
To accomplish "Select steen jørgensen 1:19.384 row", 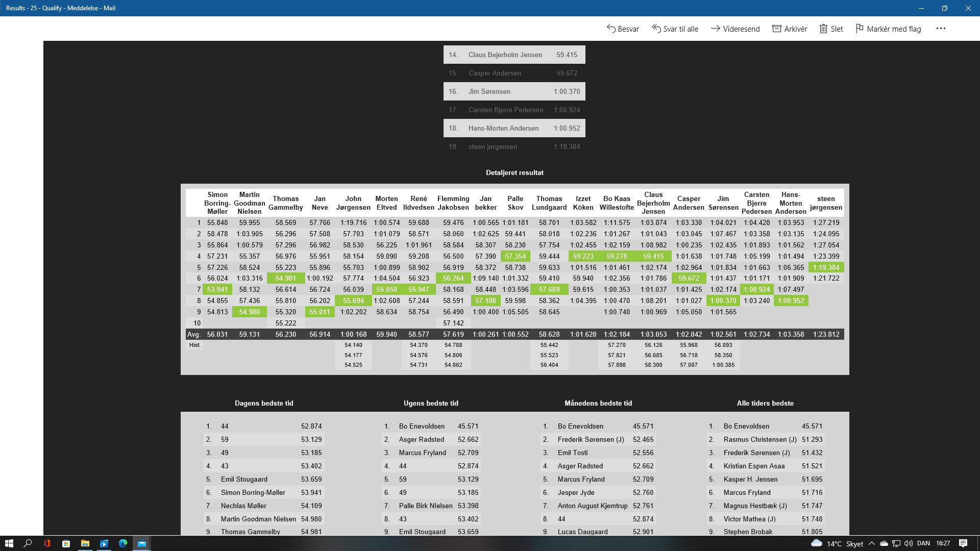I will [x=514, y=146].
